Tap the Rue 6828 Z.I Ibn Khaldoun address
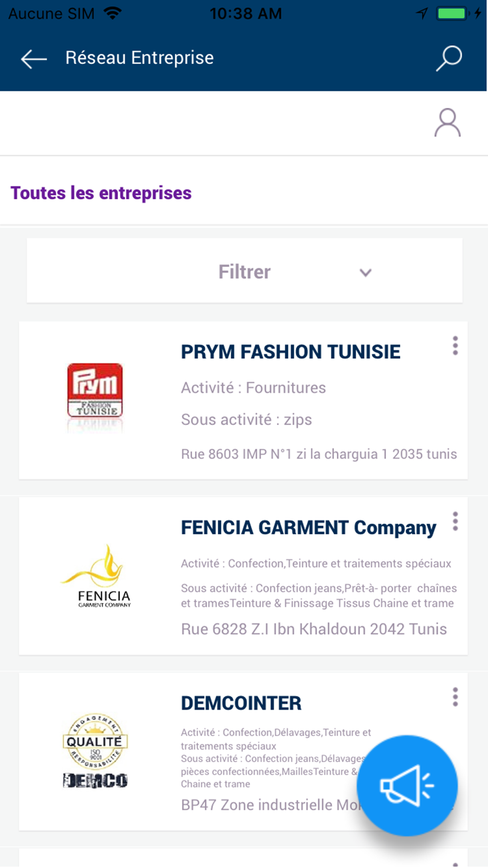The image size is (488, 868). (314, 629)
